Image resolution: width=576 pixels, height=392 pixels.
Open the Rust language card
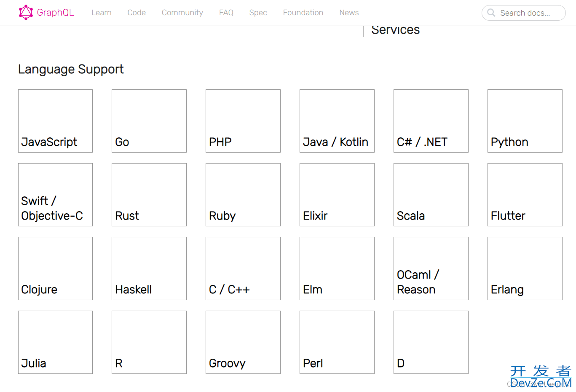tap(149, 195)
